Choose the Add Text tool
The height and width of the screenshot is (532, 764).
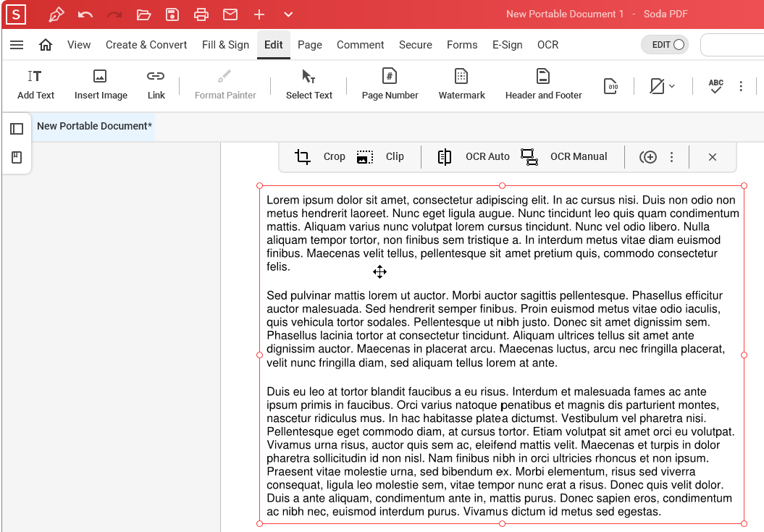(x=35, y=85)
